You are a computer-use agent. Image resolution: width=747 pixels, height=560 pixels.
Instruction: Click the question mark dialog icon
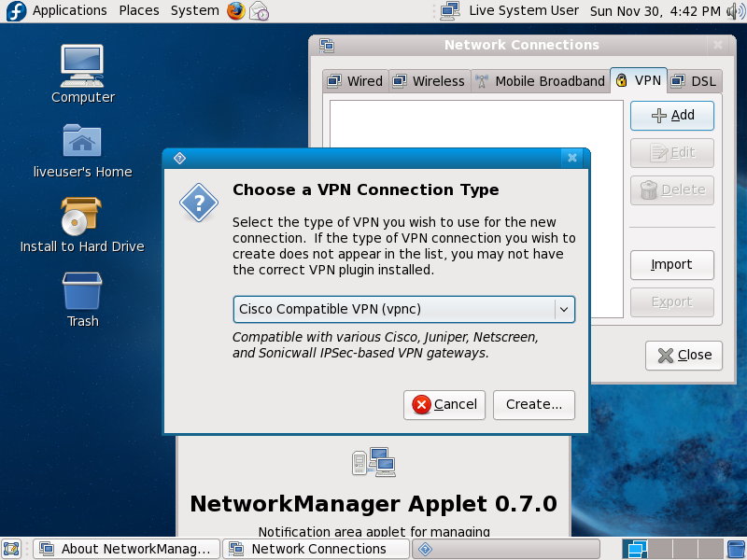click(x=199, y=203)
